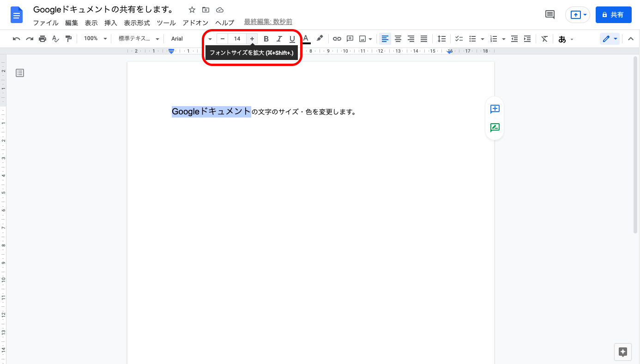Open the 表示形式 menu
The height and width of the screenshot is (364, 640).
tap(137, 23)
